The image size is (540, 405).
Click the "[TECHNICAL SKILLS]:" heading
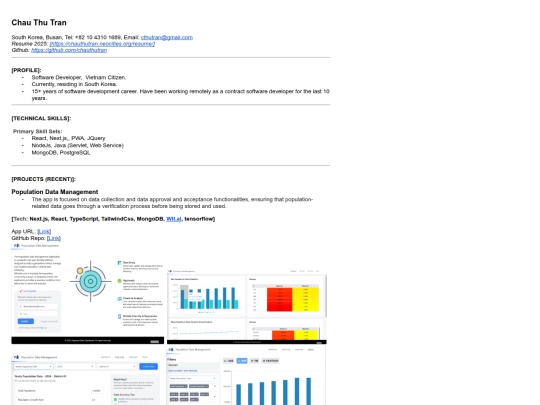(x=41, y=118)
